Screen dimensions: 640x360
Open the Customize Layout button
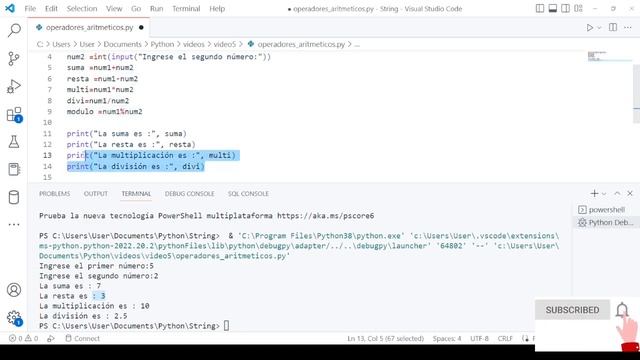pos(578,8)
